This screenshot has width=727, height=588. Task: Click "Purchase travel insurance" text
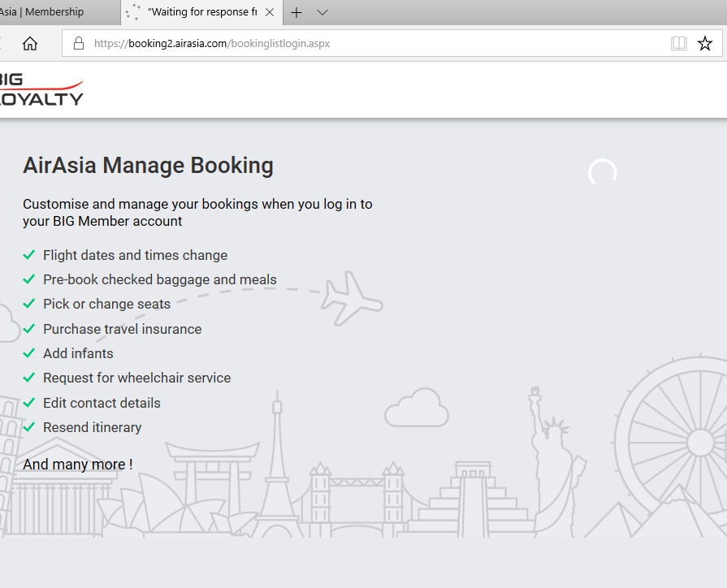pos(123,329)
